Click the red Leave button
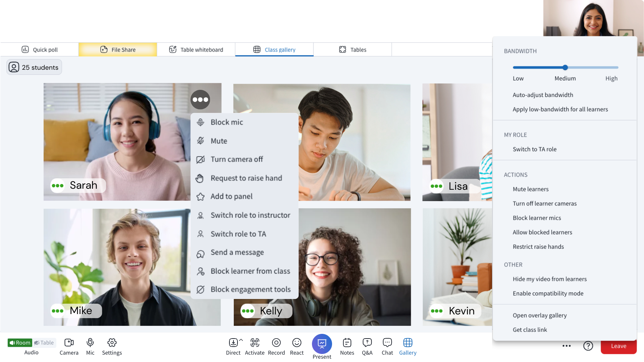This screenshot has width=644, height=362. click(x=618, y=346)
